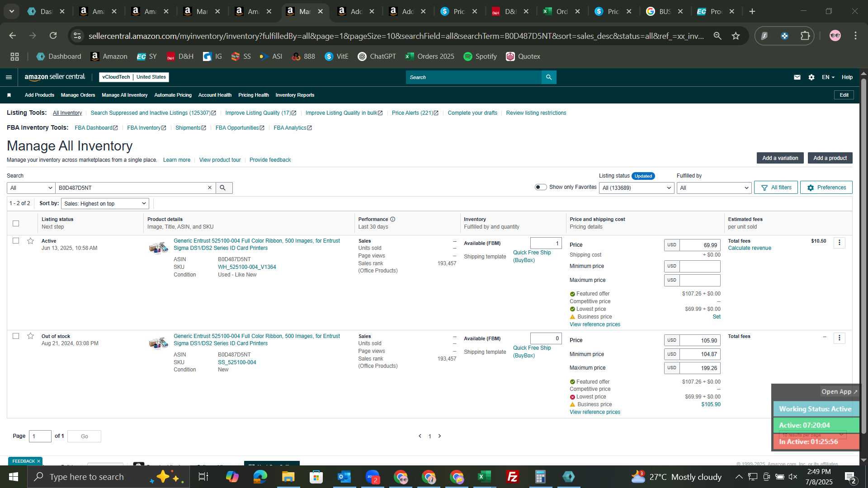
Task: Click the Performance info icon
Action: (x=392, y=219)
